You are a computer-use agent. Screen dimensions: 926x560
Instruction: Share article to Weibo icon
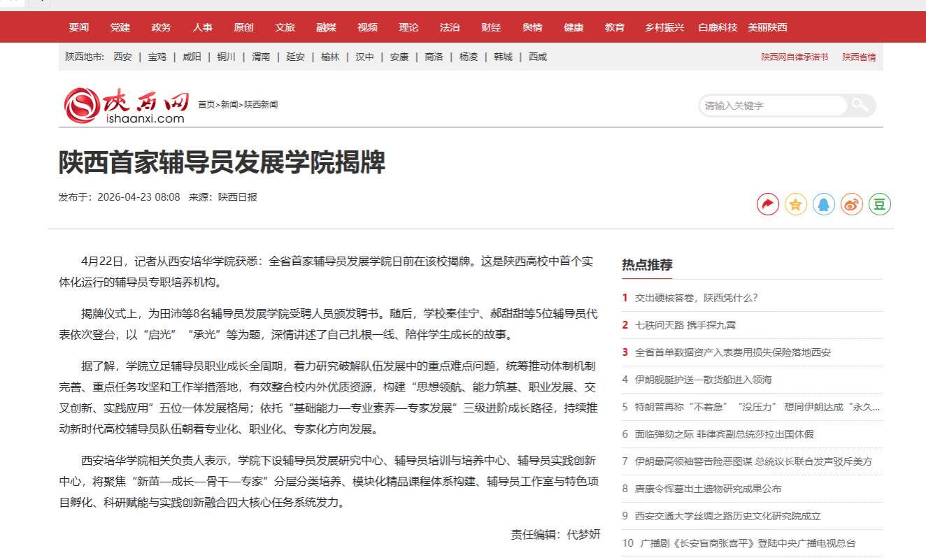(x=851, y=204)
